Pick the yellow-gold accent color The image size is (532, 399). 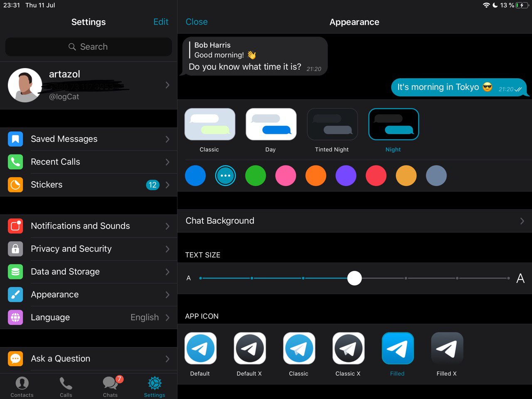(x=406, y=175)
